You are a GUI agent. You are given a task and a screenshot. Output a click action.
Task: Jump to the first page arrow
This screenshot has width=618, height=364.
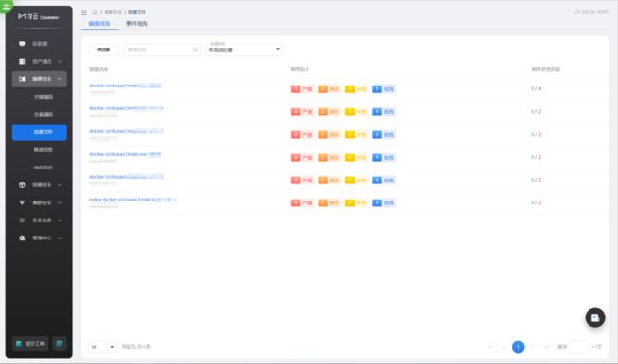click(x=490, y=347)
